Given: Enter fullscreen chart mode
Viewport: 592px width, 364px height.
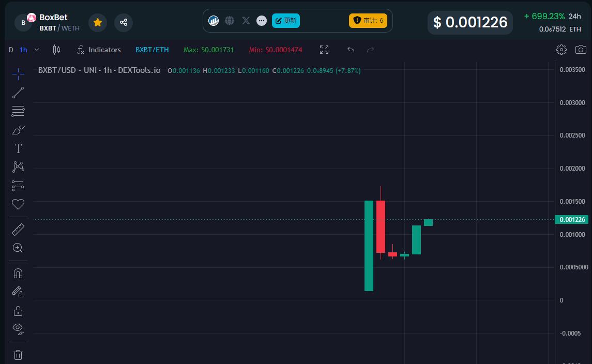Looking at the screenshot, I should pos(324,50).
